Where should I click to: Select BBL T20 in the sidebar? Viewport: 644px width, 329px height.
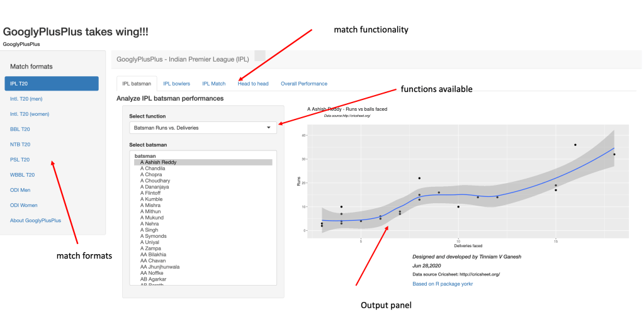(x=20, y=129)
